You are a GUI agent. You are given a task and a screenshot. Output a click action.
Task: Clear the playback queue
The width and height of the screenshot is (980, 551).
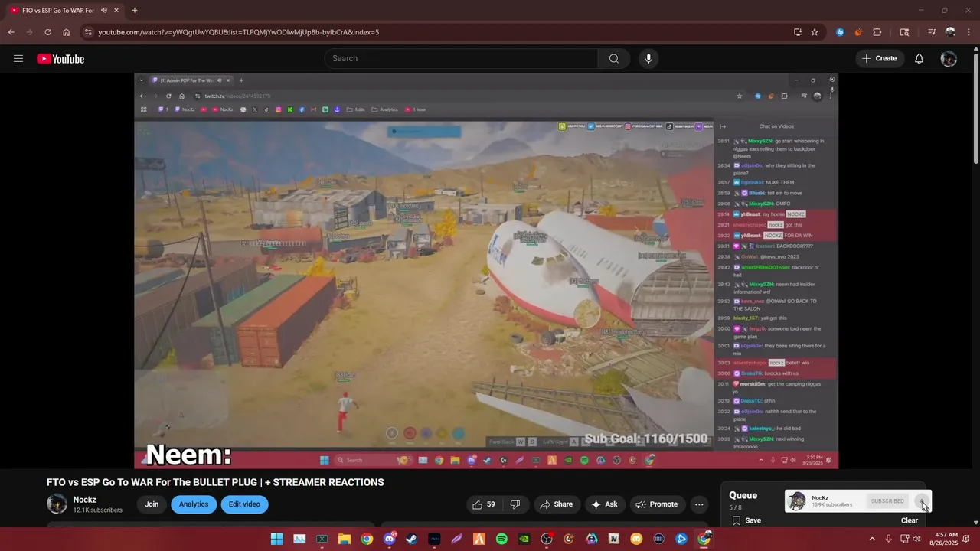(x=910, y=520)
